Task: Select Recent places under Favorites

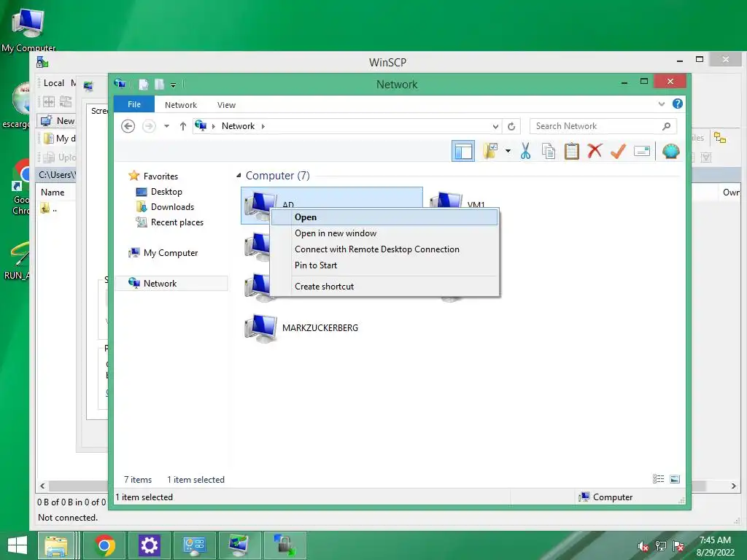Action: [177, 222]
